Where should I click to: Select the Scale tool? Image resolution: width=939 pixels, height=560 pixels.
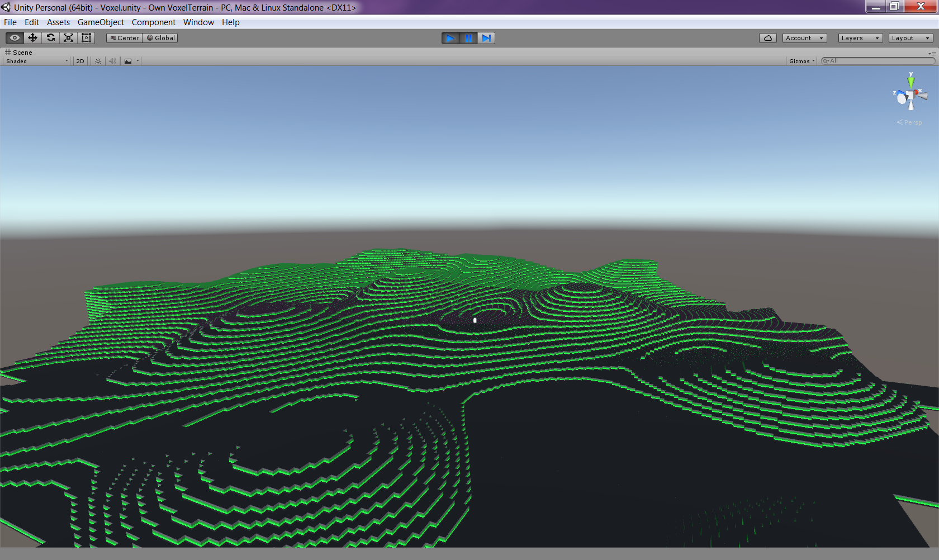68,38
